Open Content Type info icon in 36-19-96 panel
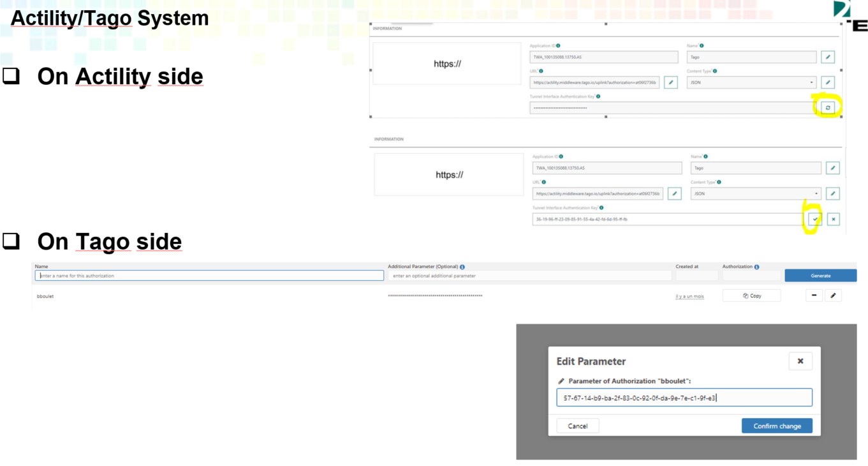Screen dimensions: 868x466 (719, 182)
